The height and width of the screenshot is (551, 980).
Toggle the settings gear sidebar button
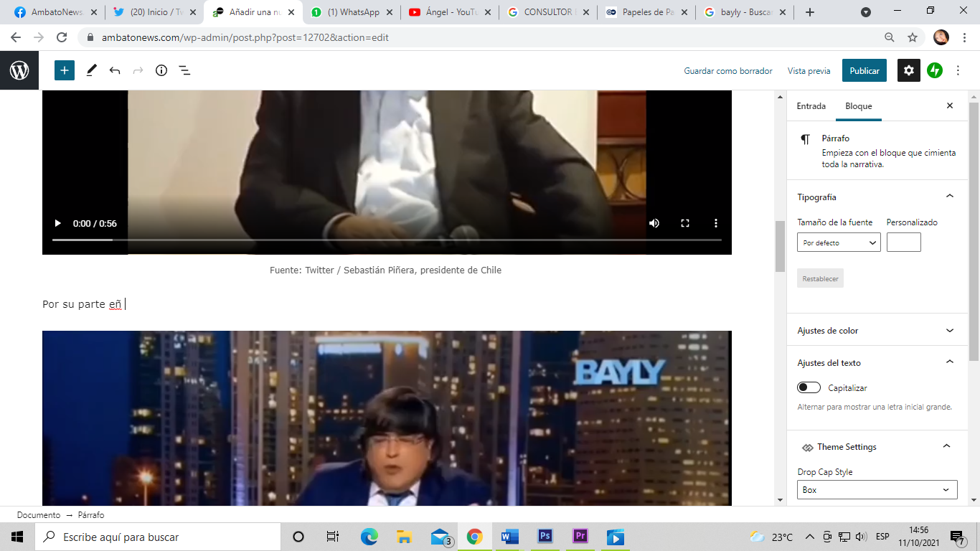pos(909,70)
